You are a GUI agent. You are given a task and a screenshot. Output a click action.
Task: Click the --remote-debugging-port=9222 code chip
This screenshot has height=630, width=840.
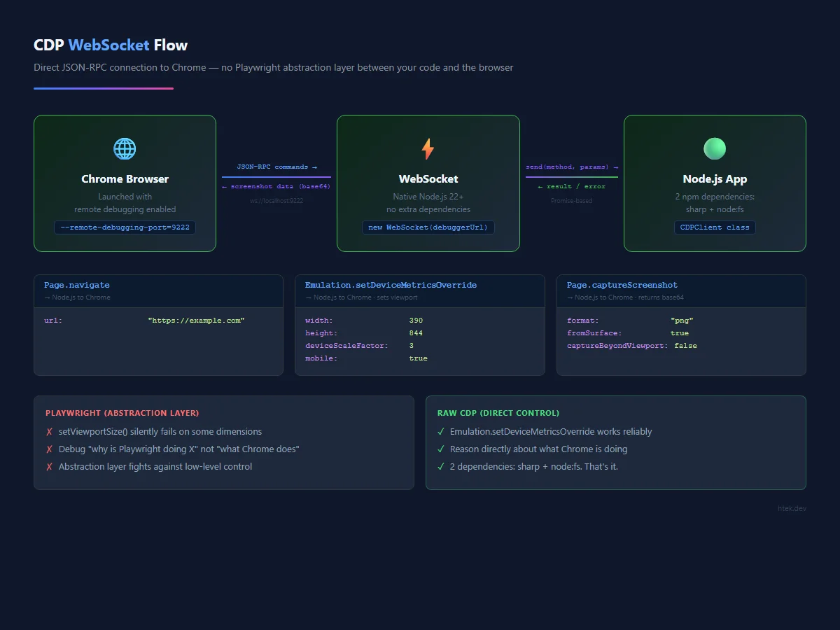125,227
